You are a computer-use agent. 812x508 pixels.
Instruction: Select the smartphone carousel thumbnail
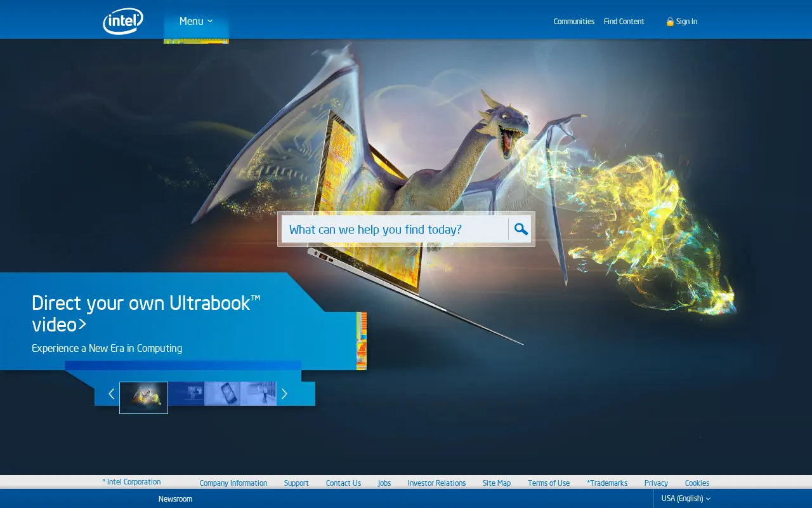click(x=222, y=394)
